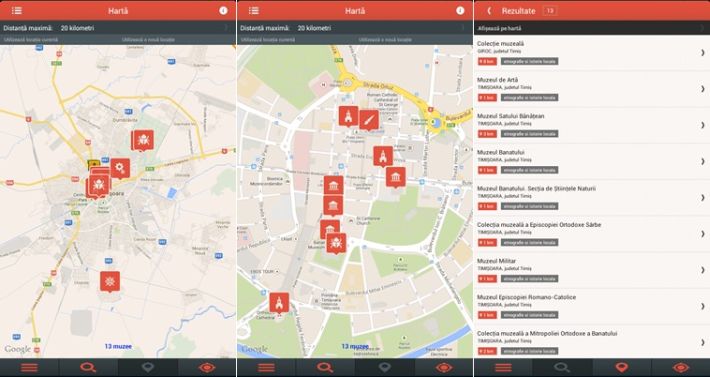Open the search tab in the Rezultate bottom bar
This screenshot has width=710, height=377.
[562, 367]
